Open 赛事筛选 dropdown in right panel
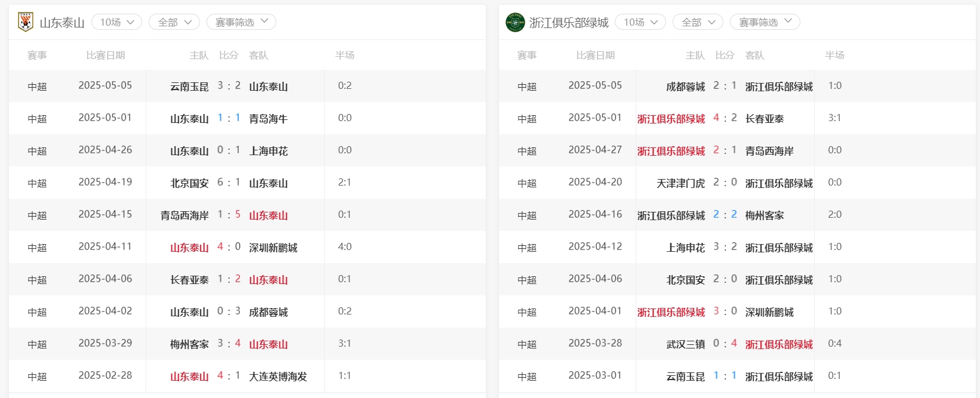 [765, 22]
